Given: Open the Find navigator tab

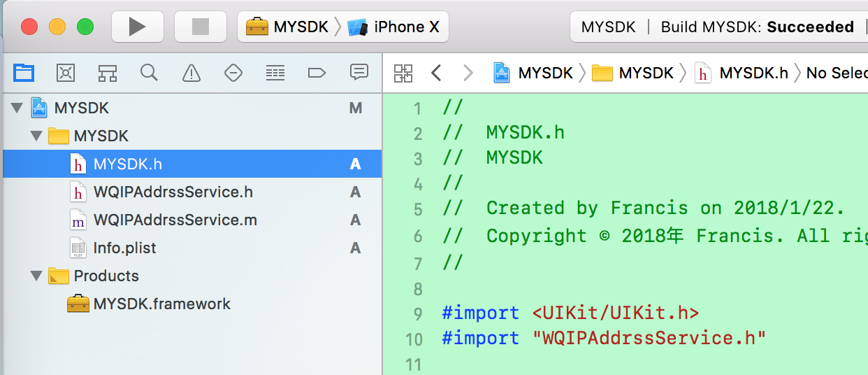Looking at the screenshot, I should (149, 72).
